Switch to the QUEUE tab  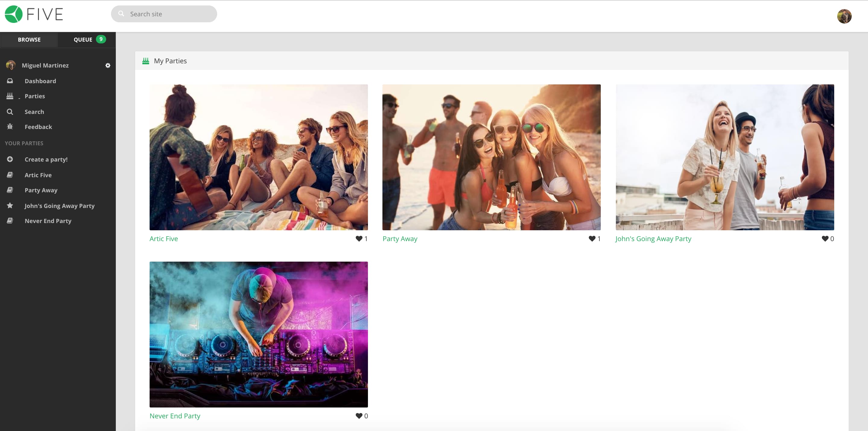(x=87, y=39)
